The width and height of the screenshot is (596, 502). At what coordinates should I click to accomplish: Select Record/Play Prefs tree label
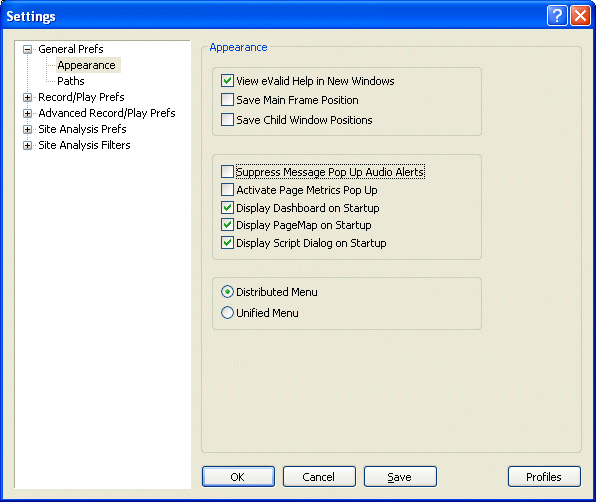click(x=81, y=97)
